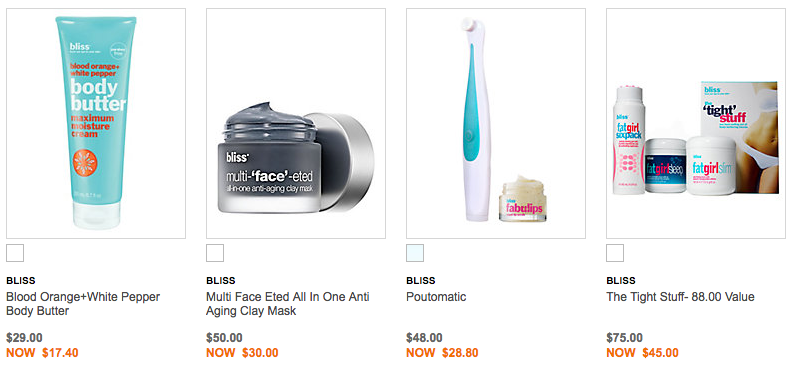Open The Tight Stuff- 88.00 Value link
The width and height of the screenshot is (789, 379).
[680, 297]
